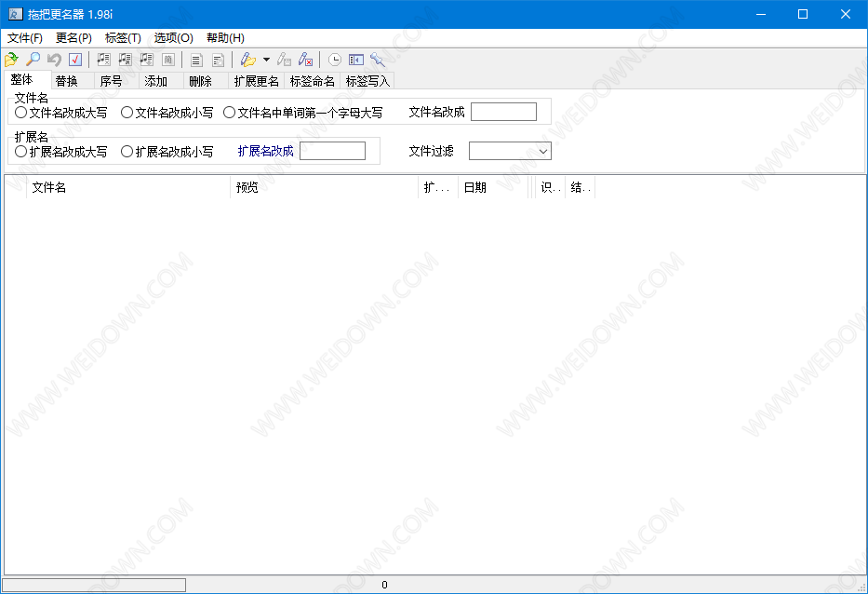Click the 简 Chinese conversion icon

pos(168,60)
